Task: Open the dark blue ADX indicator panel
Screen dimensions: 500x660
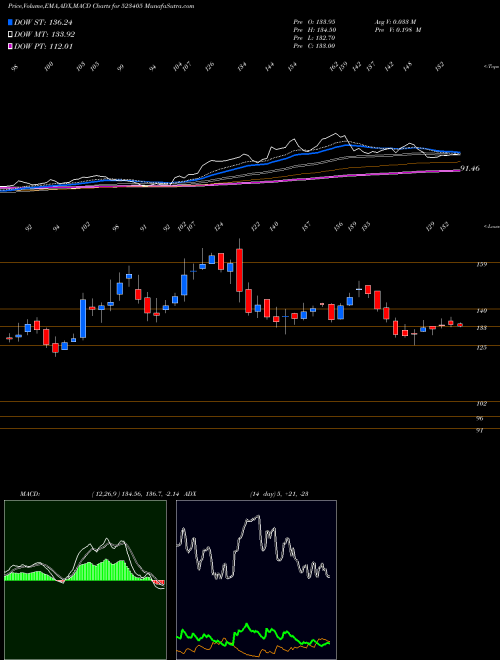Action: [x=256, y=580]
